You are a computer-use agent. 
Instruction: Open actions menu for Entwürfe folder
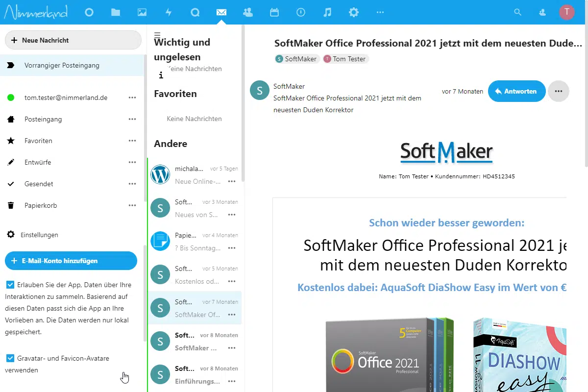point(132,162)
